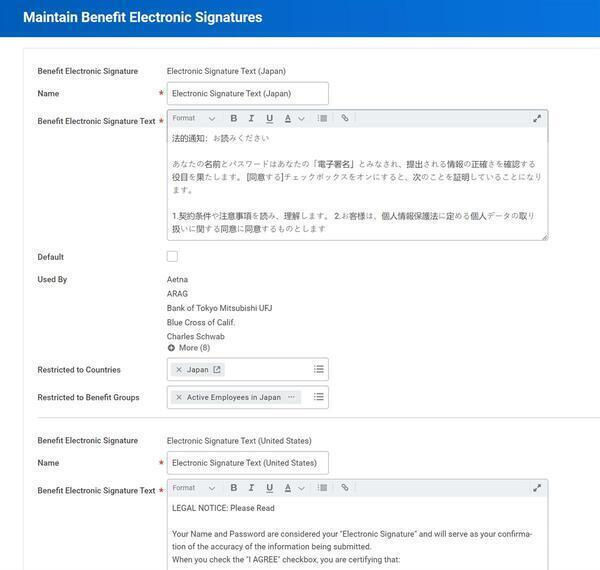The width and height of the screenshot is (600, 570).
Task: Open ellipsis menu on Active Employees in Japan
Action: pyautogui.click(x=292, y=397)
